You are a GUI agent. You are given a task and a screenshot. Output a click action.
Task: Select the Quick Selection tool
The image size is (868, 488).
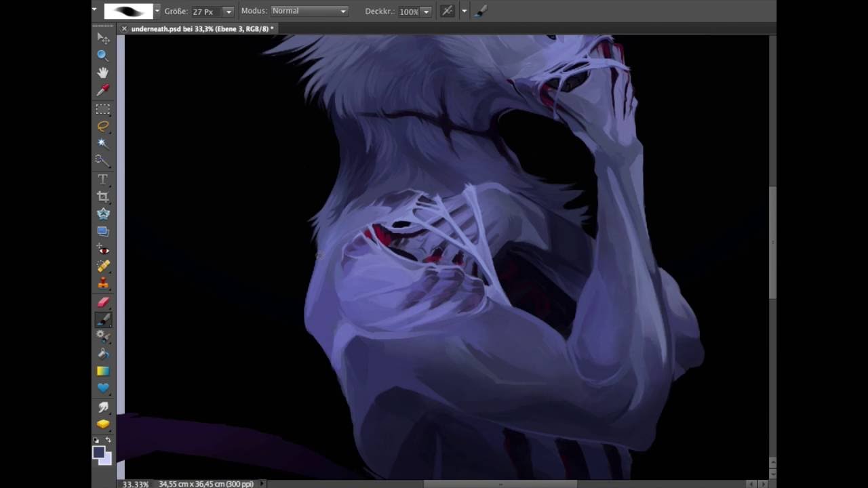[x=102, y=161]
